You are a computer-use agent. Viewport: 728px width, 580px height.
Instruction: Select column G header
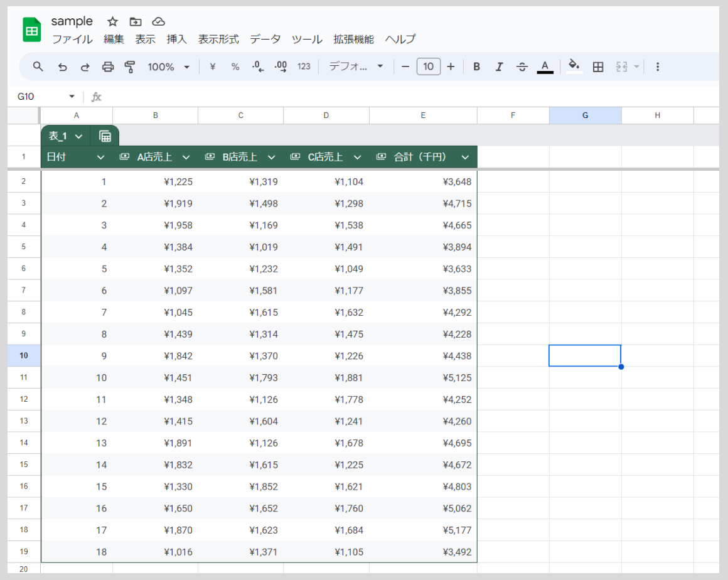tap(585, 115)
